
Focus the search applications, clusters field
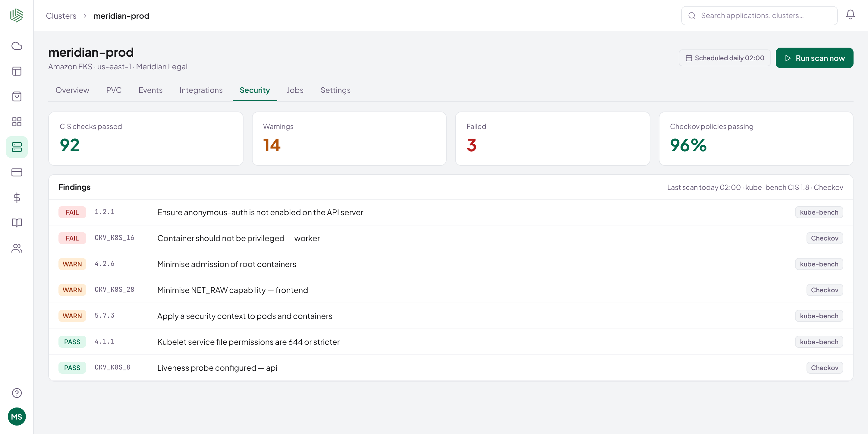759,15
